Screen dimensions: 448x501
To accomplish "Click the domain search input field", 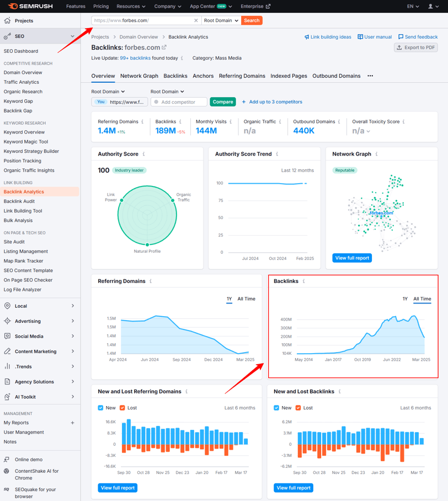I will click(146, 20).
